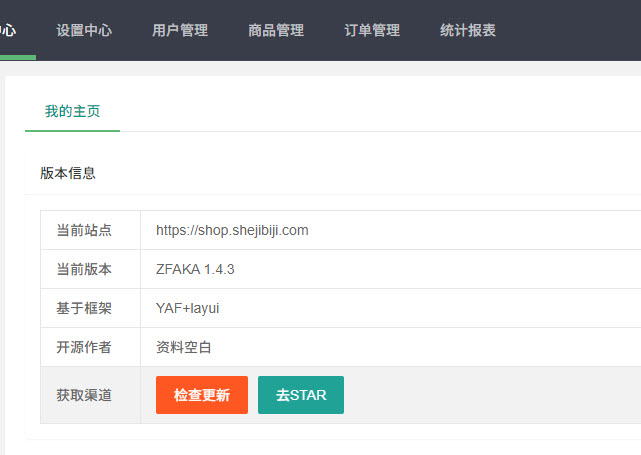Click the site URL https://shop.shejibiji.com
The image size is (641, 455).
[x=232, y=230]
